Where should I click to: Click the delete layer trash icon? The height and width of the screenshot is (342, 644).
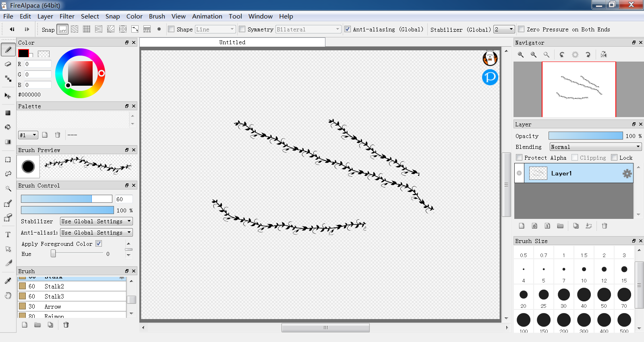click(604, 226)
